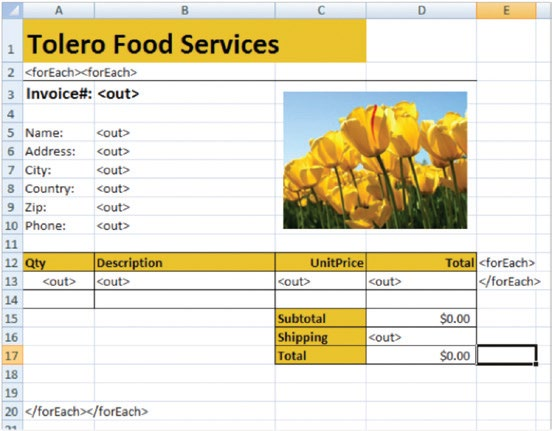Select the Shipping <out> value cell
Screen dimensions: 552x431
click(x=421, y=337)
